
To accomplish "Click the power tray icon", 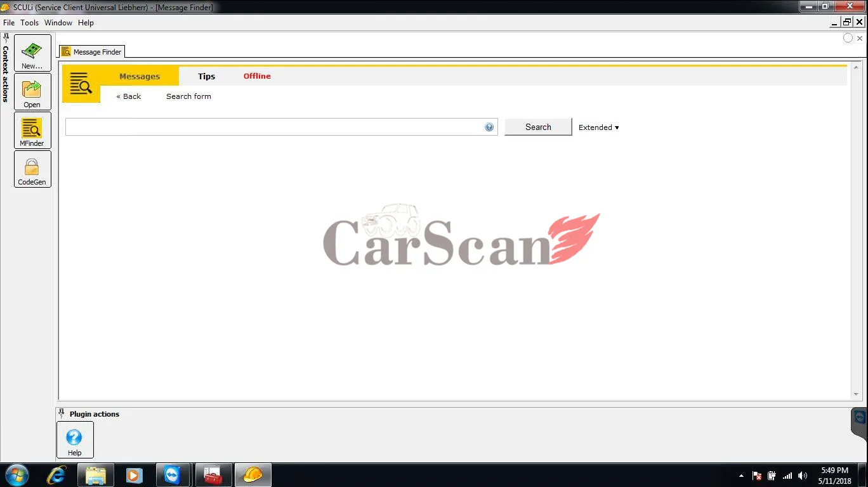I will click(772, 476).
